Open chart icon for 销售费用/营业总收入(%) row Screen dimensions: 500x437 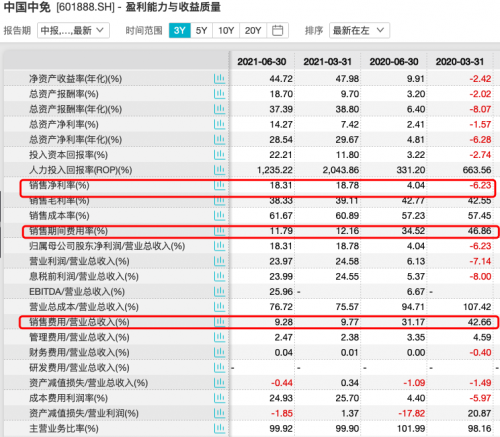[219, 322]
